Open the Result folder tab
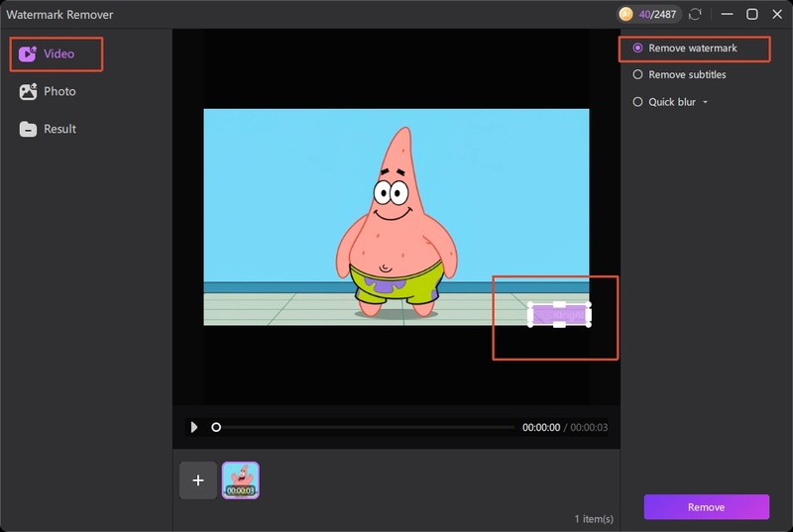Screen dimensions: 793x532 pos(48,129)
